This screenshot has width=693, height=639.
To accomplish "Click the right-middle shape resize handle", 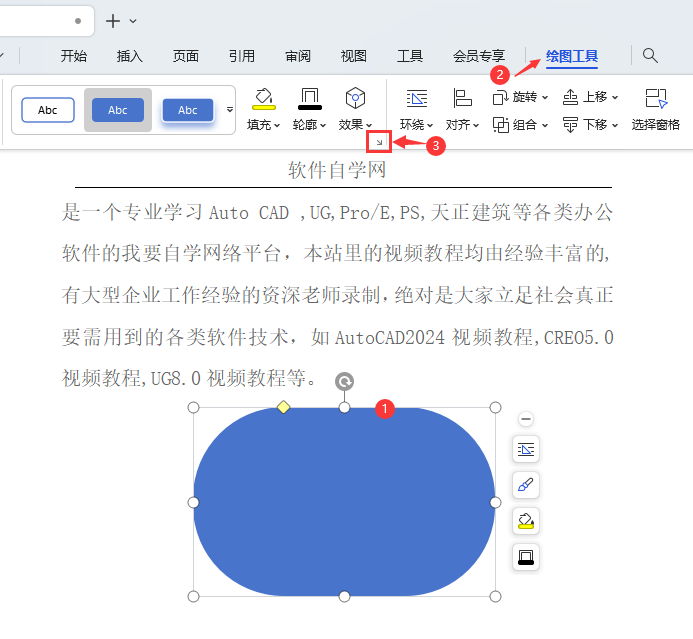I will (495, 502).
